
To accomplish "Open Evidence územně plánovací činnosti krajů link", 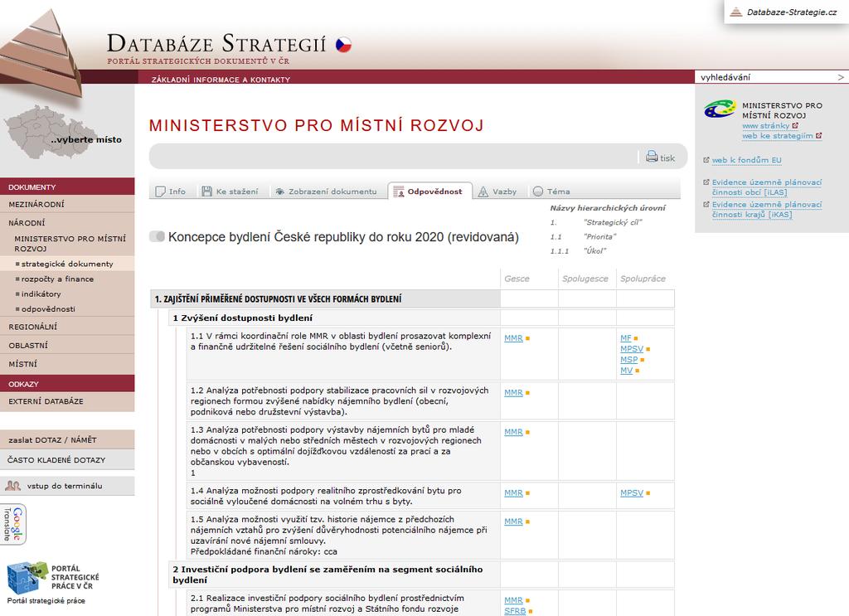I will (x=767, y=210).
